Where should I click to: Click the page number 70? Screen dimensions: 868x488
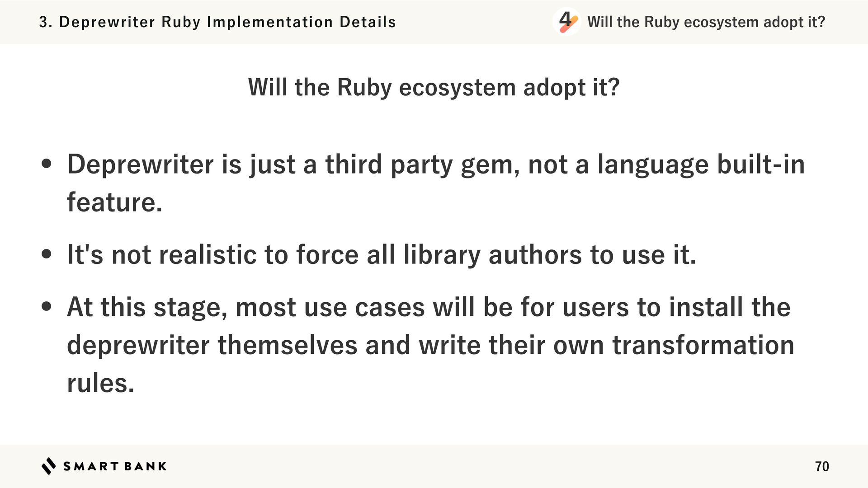(821, 466)
